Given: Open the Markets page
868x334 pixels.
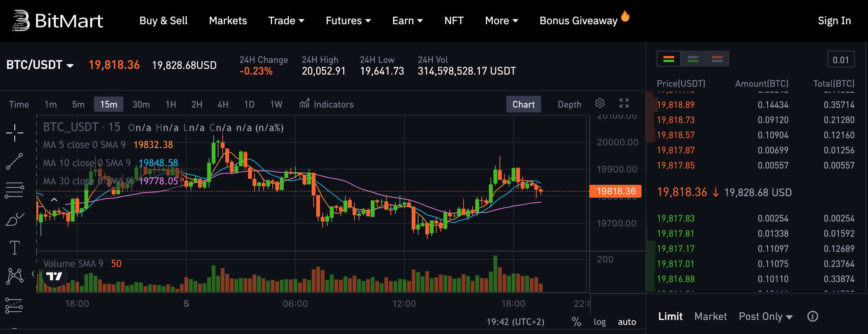Looking at the screenshot, I should pos(228,20).
